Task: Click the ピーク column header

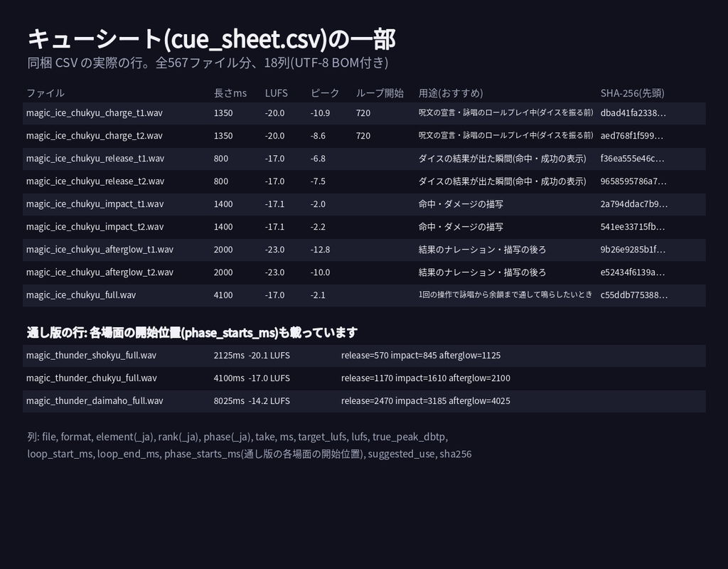Action: pyautogui.click(x=325, y=93)
